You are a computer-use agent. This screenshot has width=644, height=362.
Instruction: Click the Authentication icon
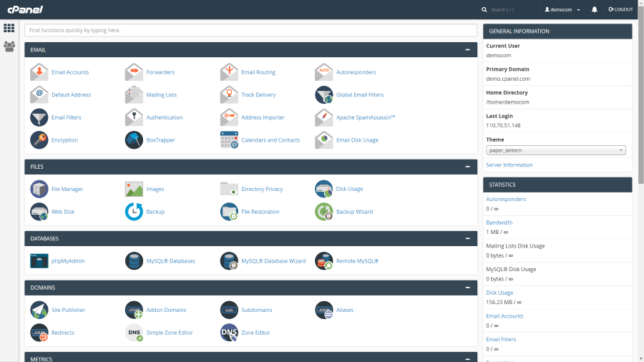134,117
